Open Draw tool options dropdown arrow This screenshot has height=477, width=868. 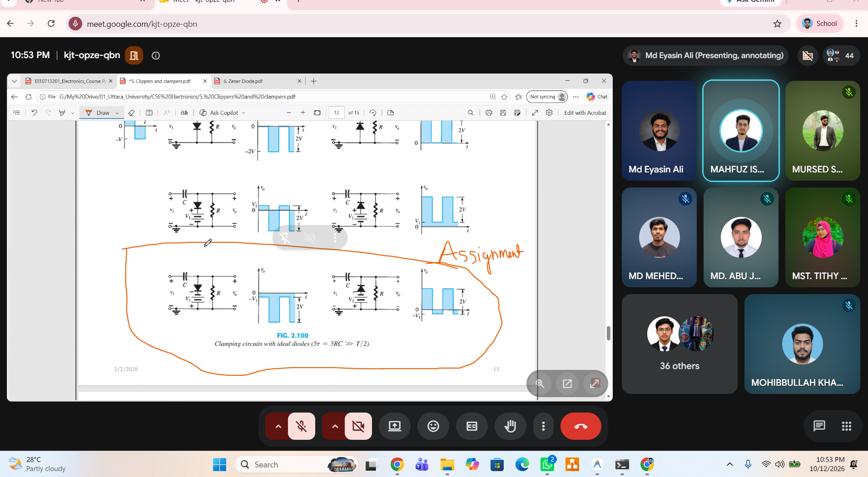(117, 113)
